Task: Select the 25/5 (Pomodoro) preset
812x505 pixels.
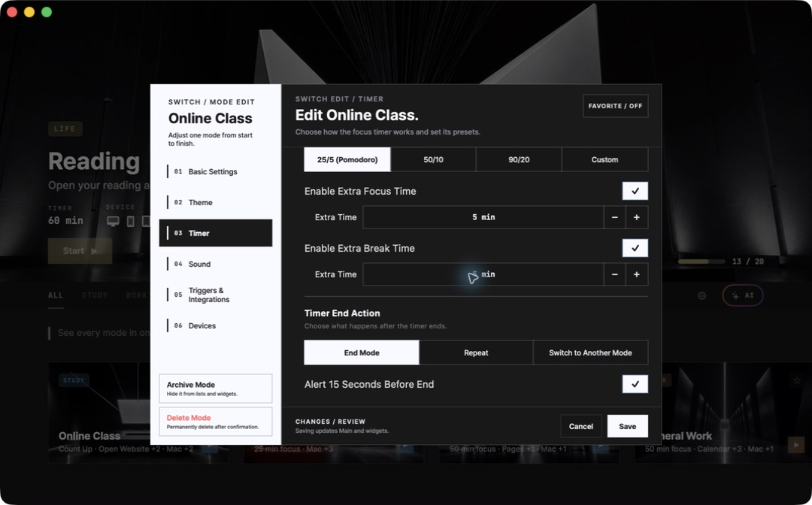Action: click(347, 159)
